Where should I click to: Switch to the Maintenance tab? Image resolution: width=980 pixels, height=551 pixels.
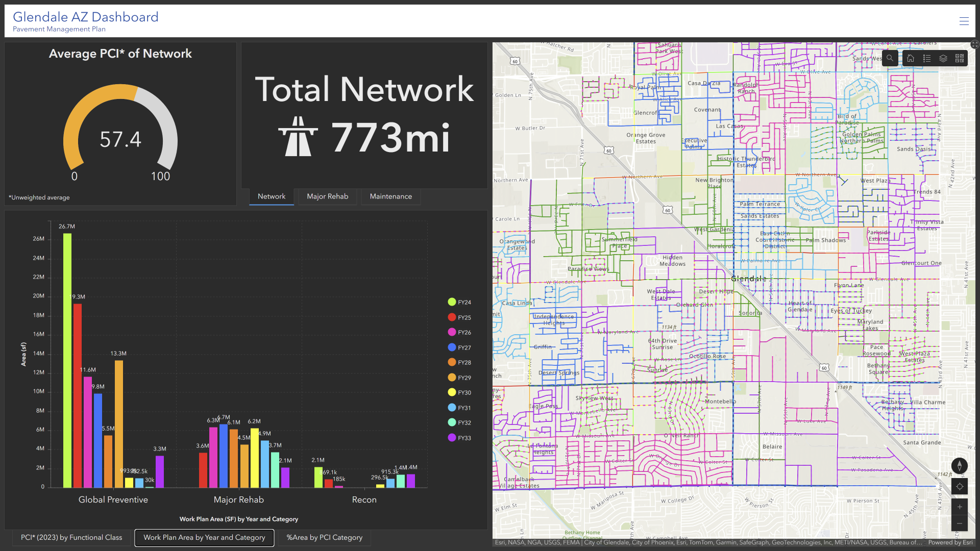pos(390,196)
